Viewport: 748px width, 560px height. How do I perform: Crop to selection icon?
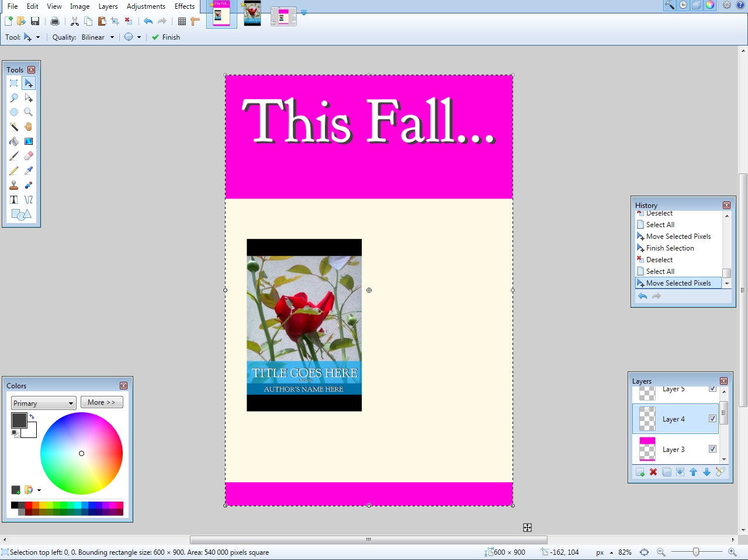click(x=115, y=21)
